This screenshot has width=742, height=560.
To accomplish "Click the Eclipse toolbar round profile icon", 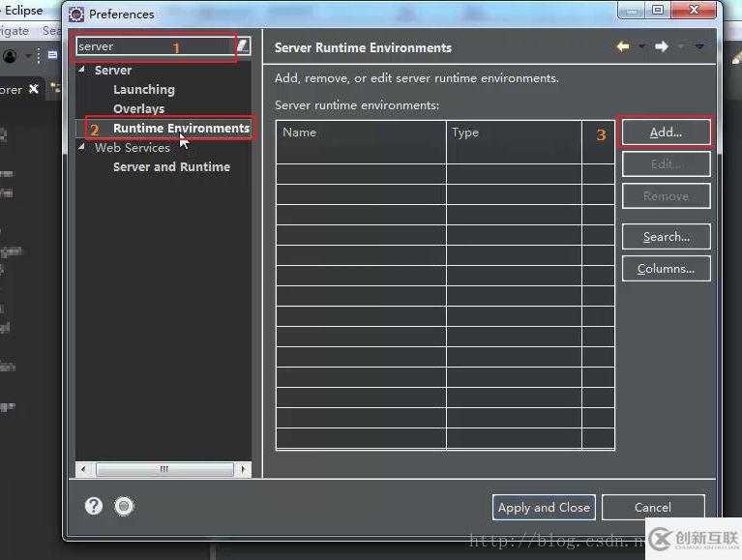I will point(10,56).
